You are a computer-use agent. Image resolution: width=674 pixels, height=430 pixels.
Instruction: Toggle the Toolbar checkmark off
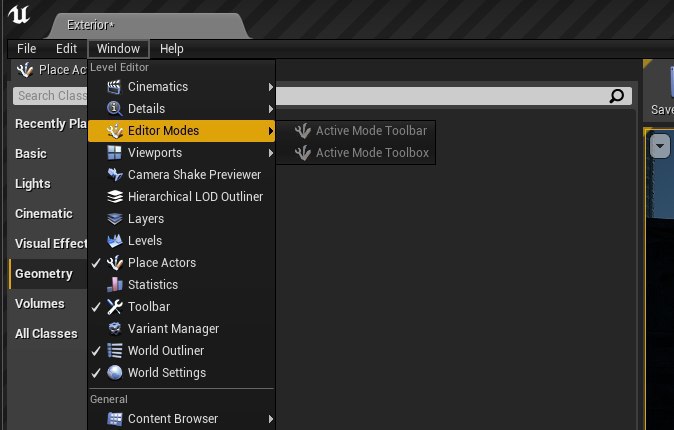[96, 307]
